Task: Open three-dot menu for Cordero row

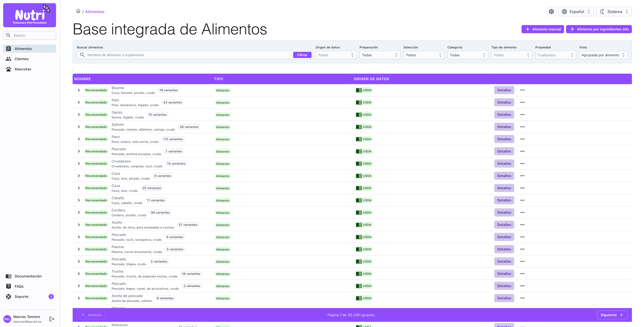Action: 522,213
